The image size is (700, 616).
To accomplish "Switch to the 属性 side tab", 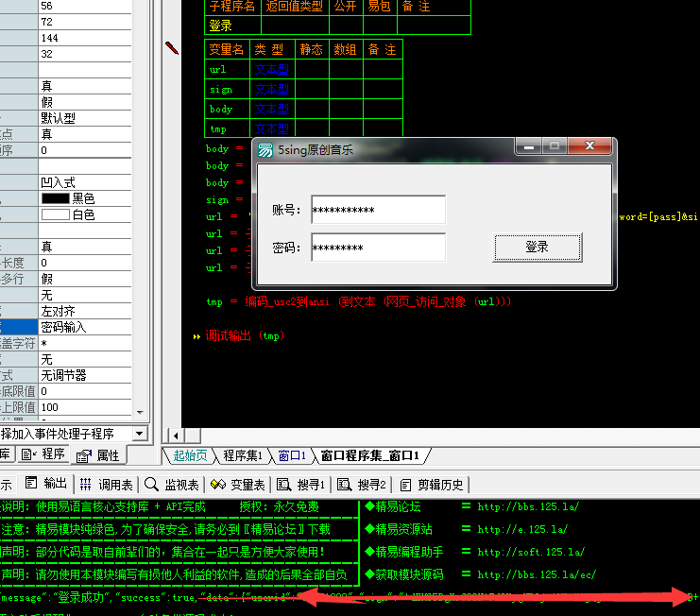I will click(x=98, y=455).
